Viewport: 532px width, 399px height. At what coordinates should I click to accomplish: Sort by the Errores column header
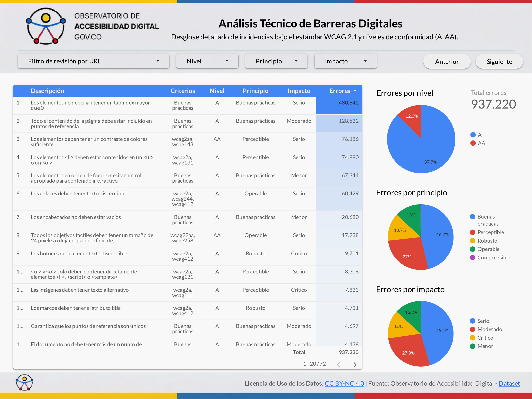(340, 91)
